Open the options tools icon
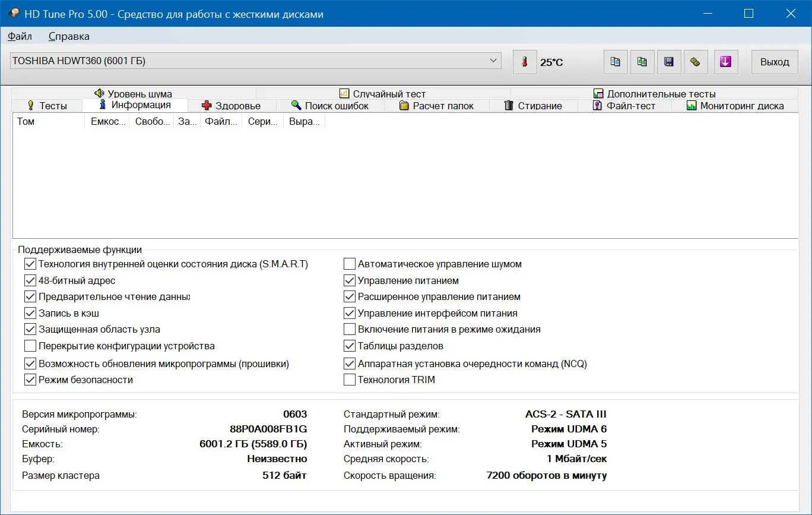The height and width of the screenshot is (515, 812). pos(696,62)
